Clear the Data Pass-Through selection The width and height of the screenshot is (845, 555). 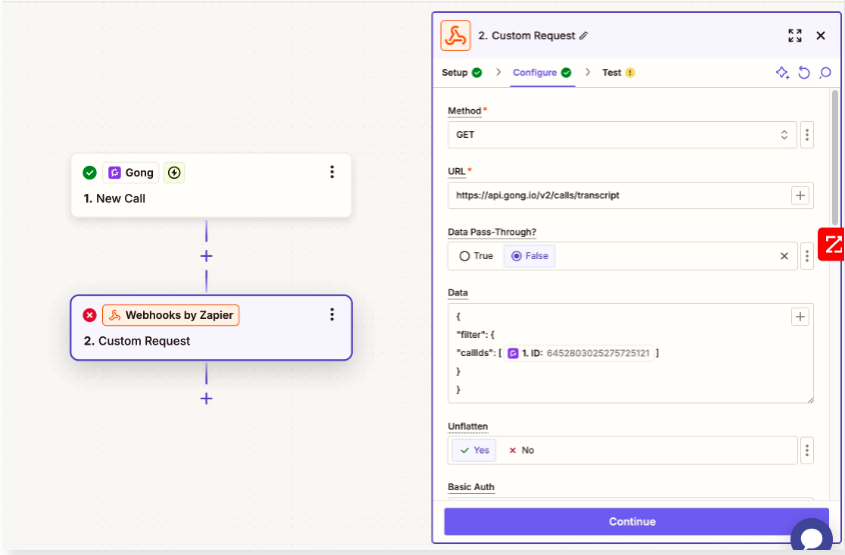784,256
